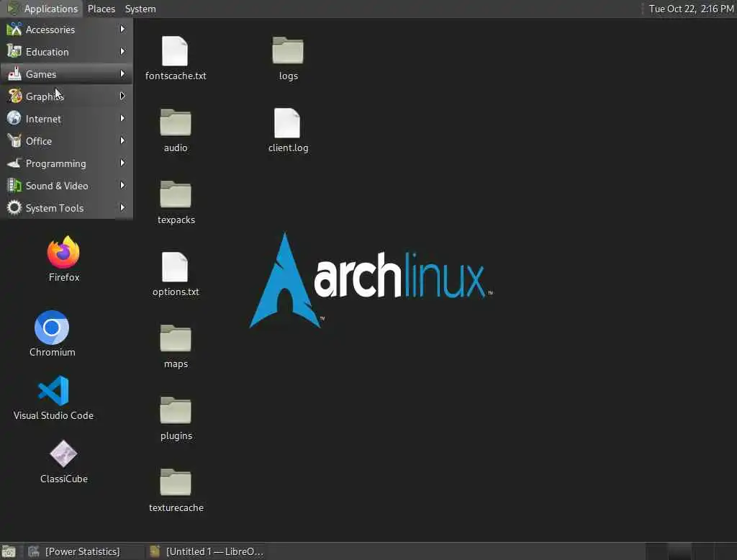Open the Education category
737x560 pixels.
[67, 52]
